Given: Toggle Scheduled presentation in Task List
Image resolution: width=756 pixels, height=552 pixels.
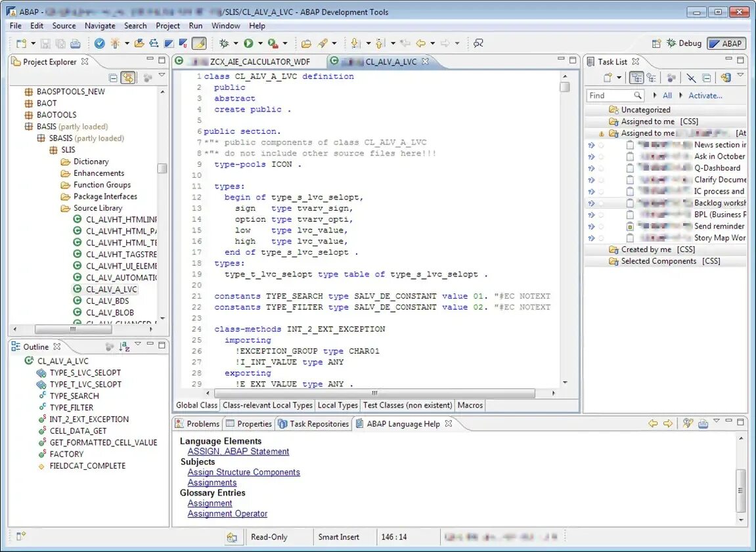Looking at the screenshot, I should click(652, 77).
